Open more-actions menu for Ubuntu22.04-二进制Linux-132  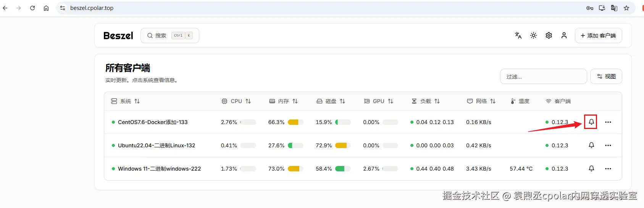608,145
